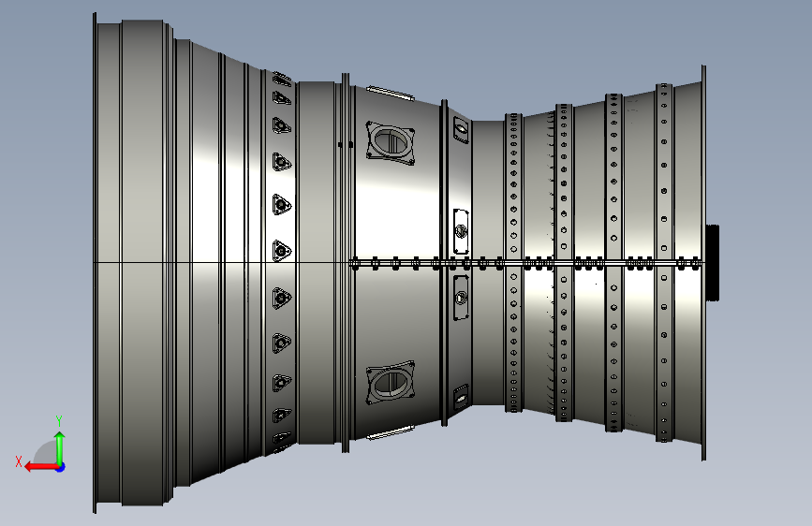The image size is (812, 526).
Task: Click the red X axis arrow on triad
Action: [41, 467]
